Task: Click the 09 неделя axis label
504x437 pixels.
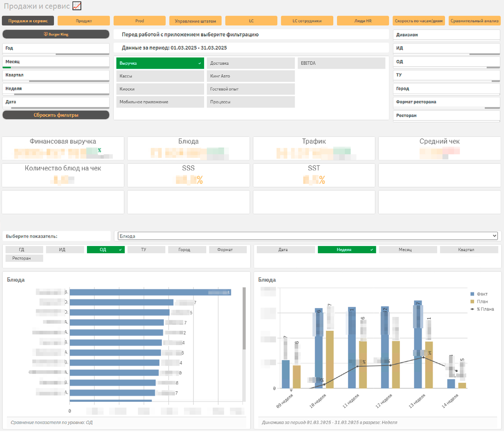Action: pos(285,400)
